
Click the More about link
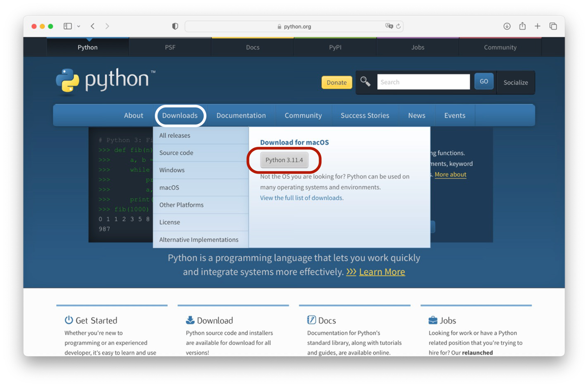pos(451,174)
